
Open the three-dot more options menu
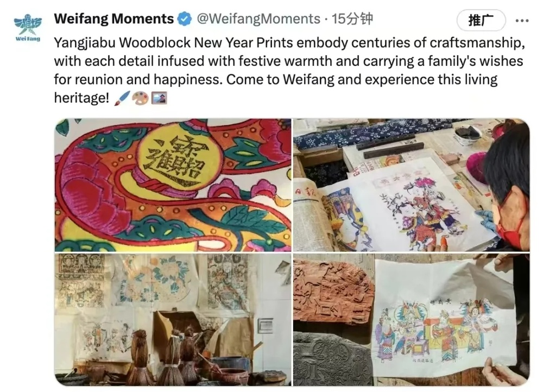click(522, 21)
